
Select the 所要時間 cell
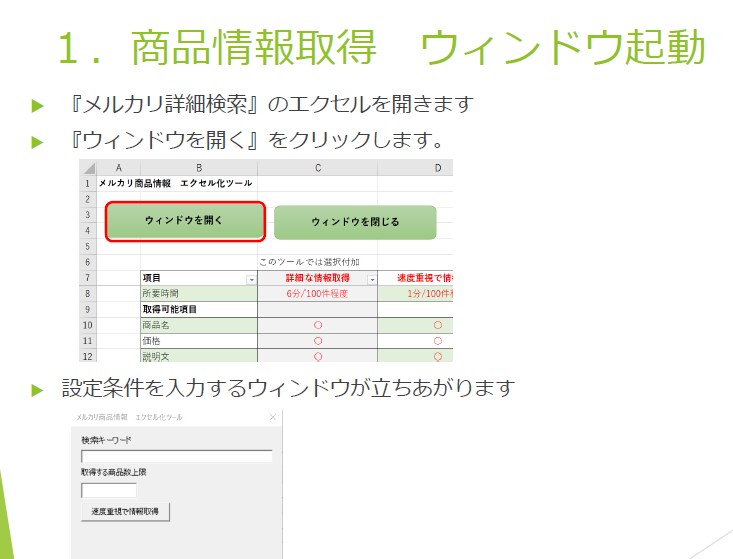[x=199, y=294]
